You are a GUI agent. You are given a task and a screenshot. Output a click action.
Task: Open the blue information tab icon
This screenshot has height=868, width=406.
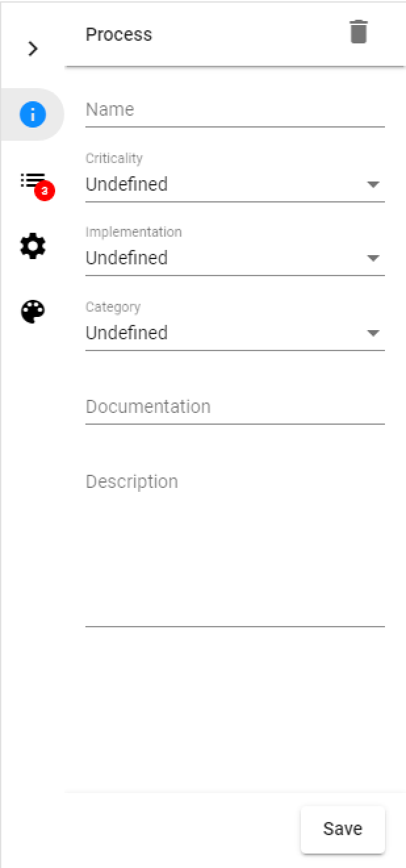[x=33, y=115]
